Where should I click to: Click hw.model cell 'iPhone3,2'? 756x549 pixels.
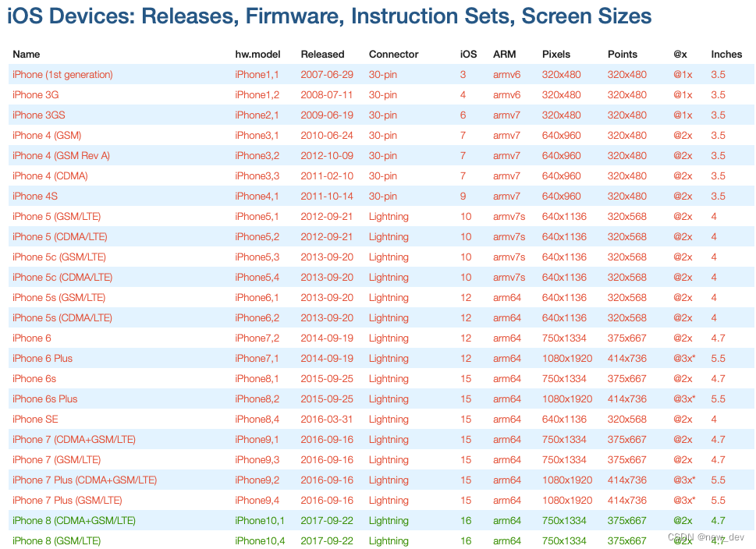click(257, 156)
